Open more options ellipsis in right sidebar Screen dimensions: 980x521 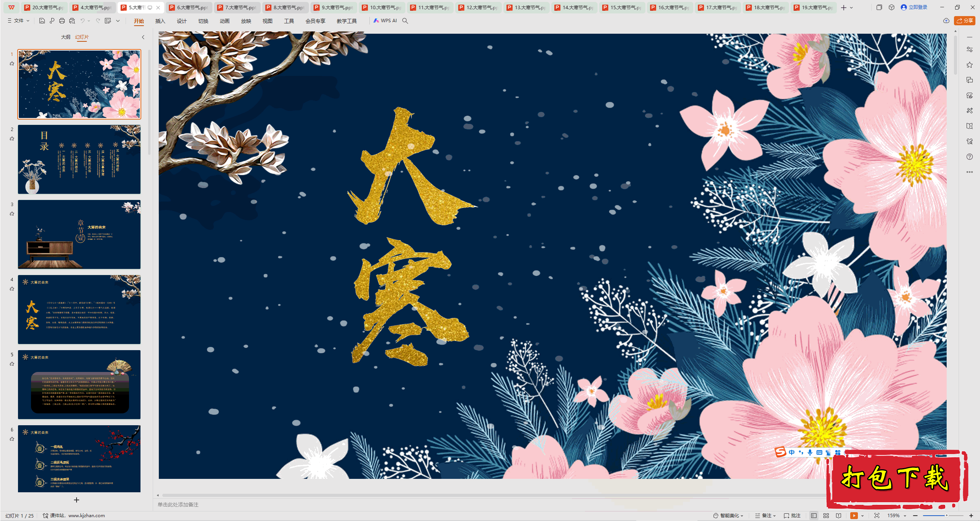970,172
